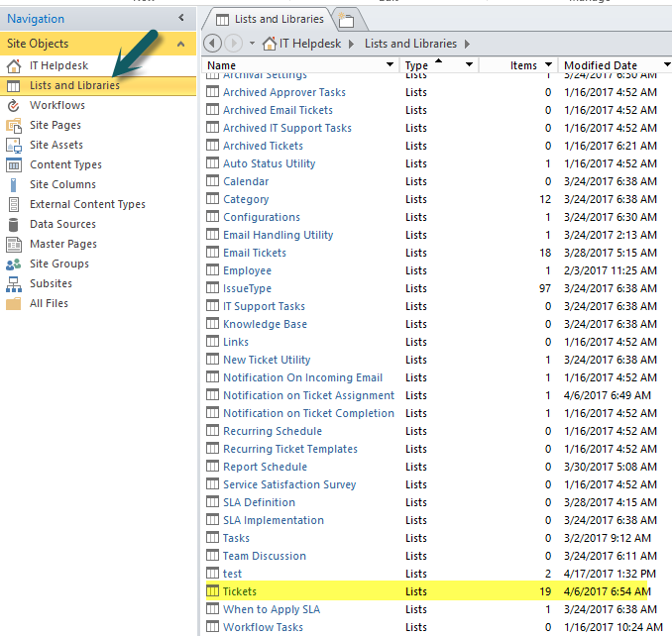
Task: Click the list icon next to Knowledge Base
Action: pos(212,323)
